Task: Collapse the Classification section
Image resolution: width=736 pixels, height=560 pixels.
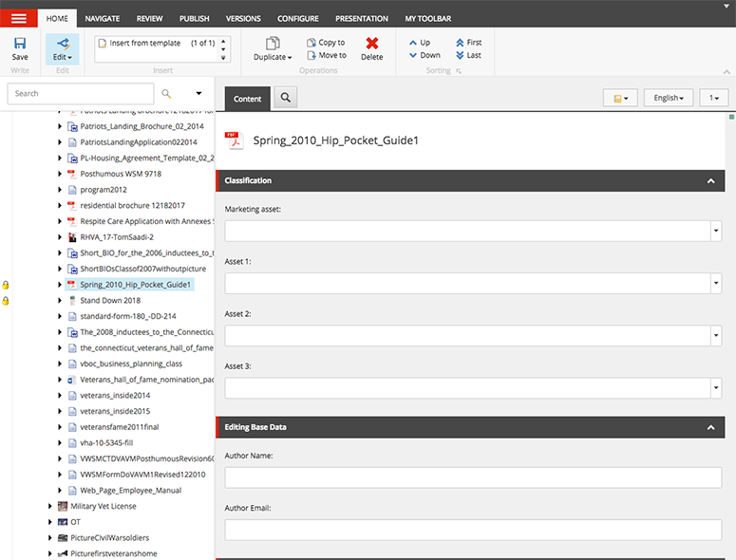Action: pyautogui.click(x=709, y=180)
